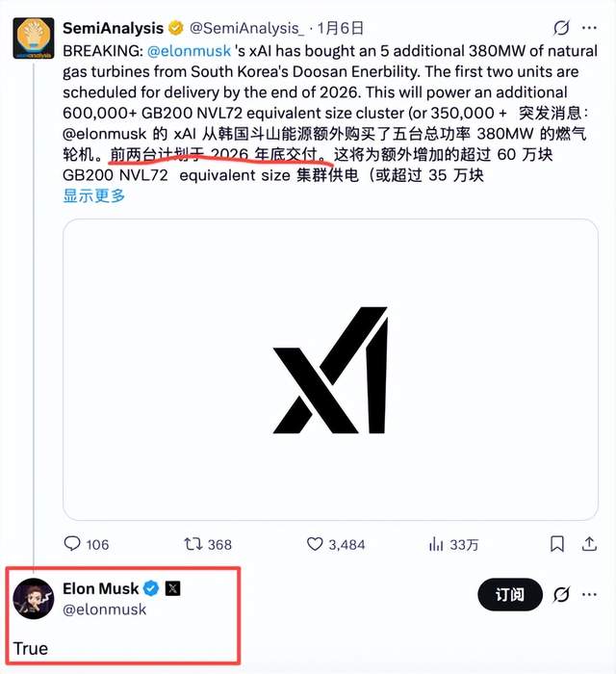Retweet the SemiAnalysis post
This screenshot has width=616, height=674.
(x=195, y=544)
